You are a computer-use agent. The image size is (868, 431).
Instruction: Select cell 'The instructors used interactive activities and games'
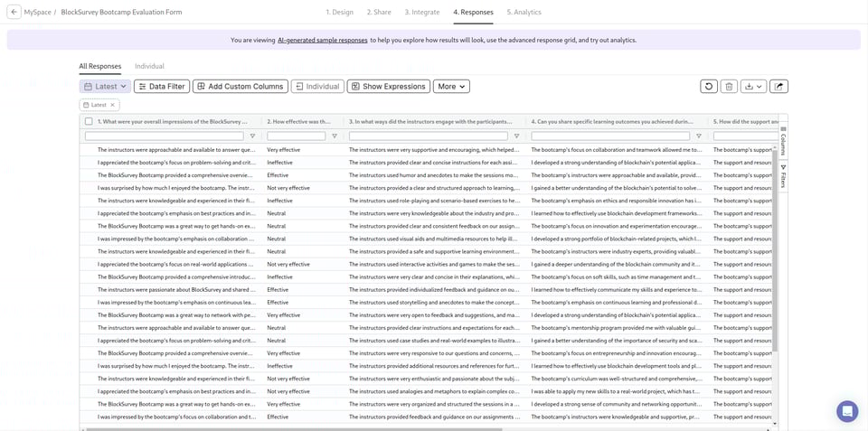[x=435, y=265]
